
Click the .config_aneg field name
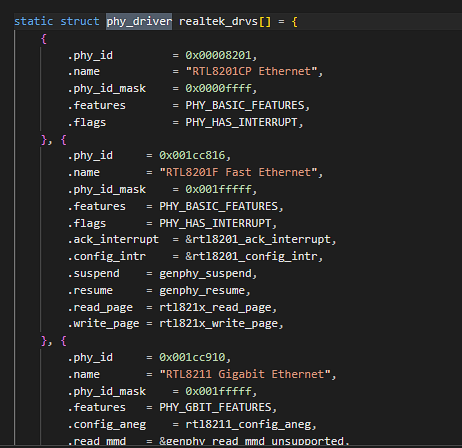coord(106,424)
